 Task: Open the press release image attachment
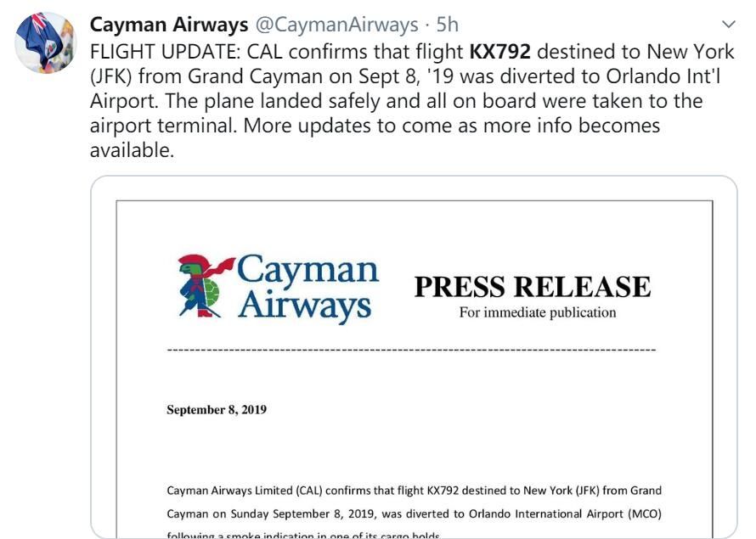pyautogui.click(x=414, y=357)
